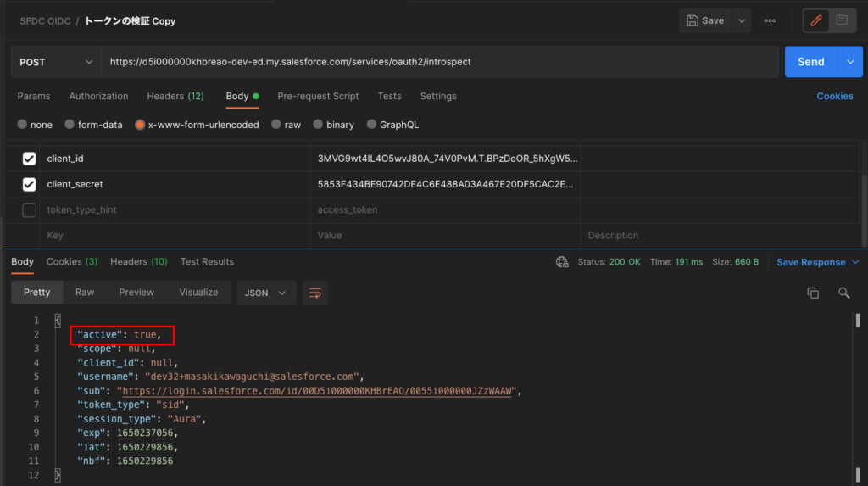Click the pencil edit mode icon

[x=816, y=20]
